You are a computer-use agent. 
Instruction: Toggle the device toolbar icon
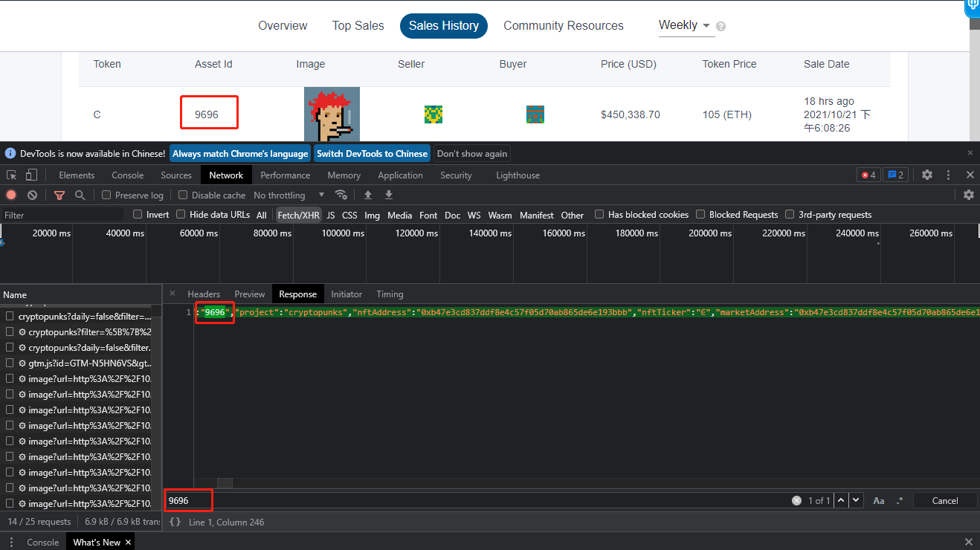pyautogui.click(x=31, y=175)
